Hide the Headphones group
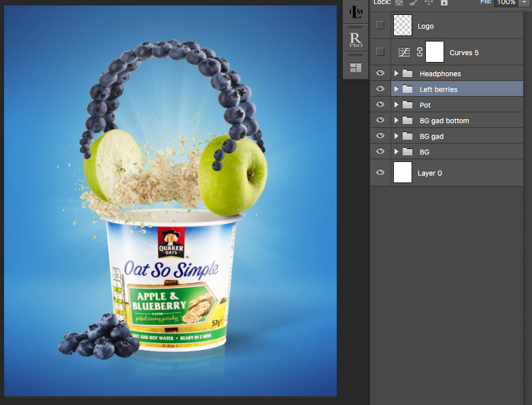Image resolution: width=532 pixels, height=405 pixels. [x=380, y=73]
